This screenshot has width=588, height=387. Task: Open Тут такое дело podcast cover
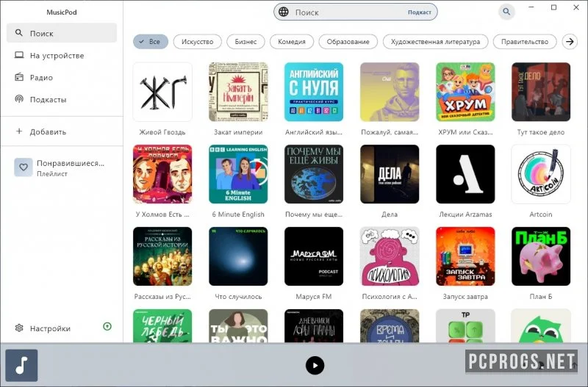(541, 92)
